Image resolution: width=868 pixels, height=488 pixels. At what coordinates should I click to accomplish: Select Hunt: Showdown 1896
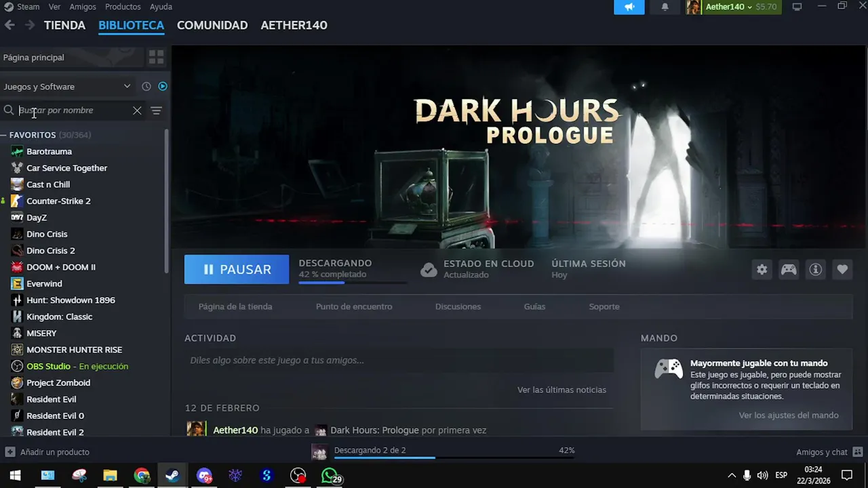[x=71, y=300]
